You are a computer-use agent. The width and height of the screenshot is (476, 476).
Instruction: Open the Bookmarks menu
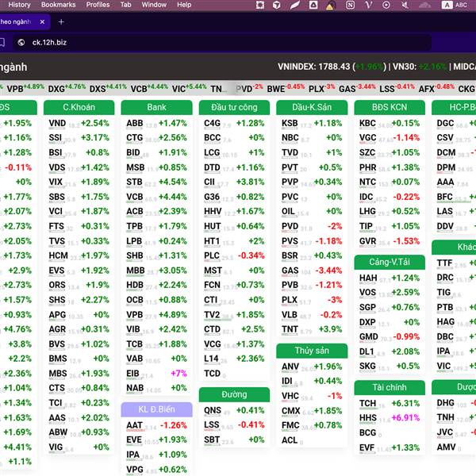click(58, 5)
